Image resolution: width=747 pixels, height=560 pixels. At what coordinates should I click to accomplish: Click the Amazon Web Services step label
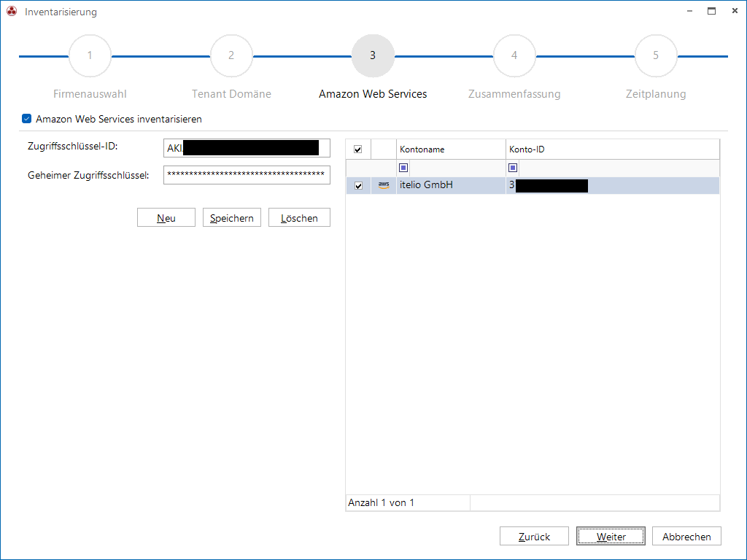(x=373, y=94)
